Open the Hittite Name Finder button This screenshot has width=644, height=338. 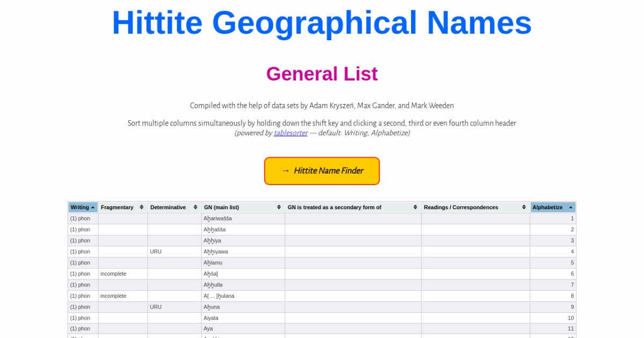(x=322, y=171)
